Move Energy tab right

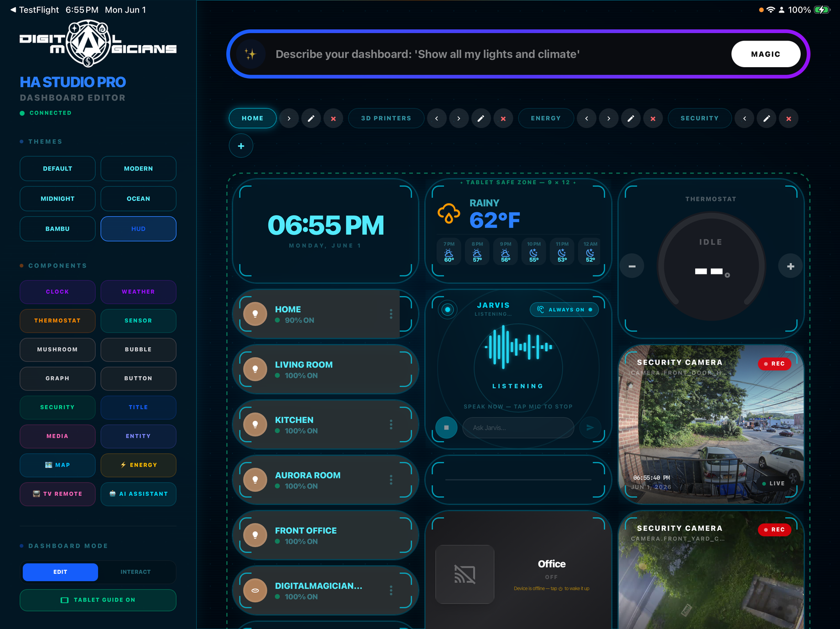coord(608,119)
